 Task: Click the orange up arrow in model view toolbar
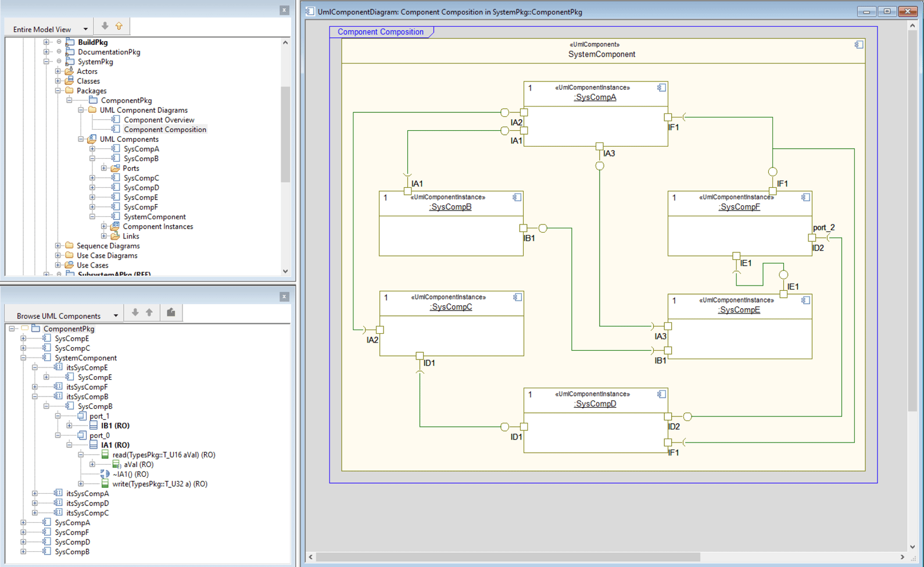tap(119, 26)
